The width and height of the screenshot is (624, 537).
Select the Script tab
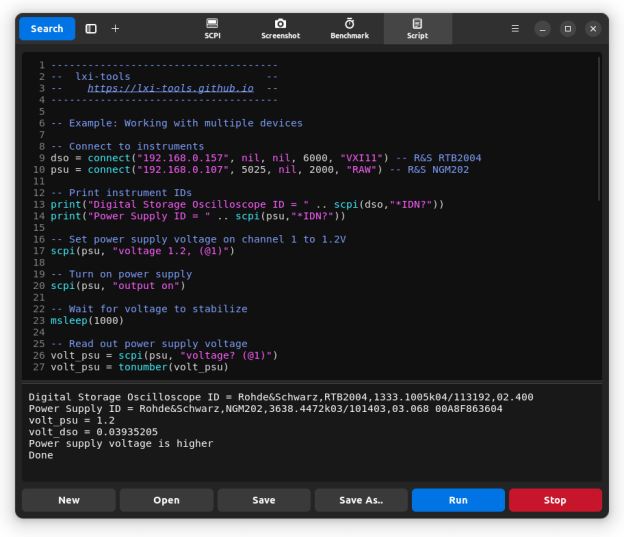[x=417, y=29]
